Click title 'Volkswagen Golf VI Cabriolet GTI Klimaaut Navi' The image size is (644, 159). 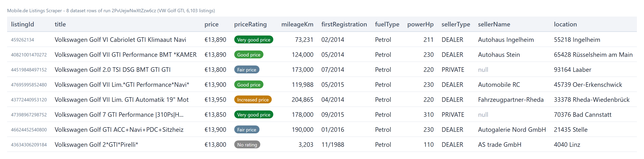click(120, 40)
